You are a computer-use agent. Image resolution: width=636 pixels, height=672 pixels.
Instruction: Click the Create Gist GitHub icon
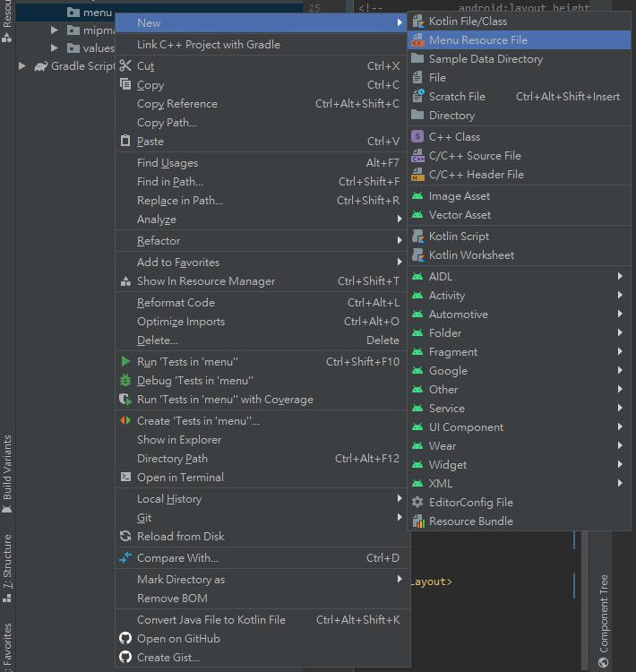click(x=125, y=657)
